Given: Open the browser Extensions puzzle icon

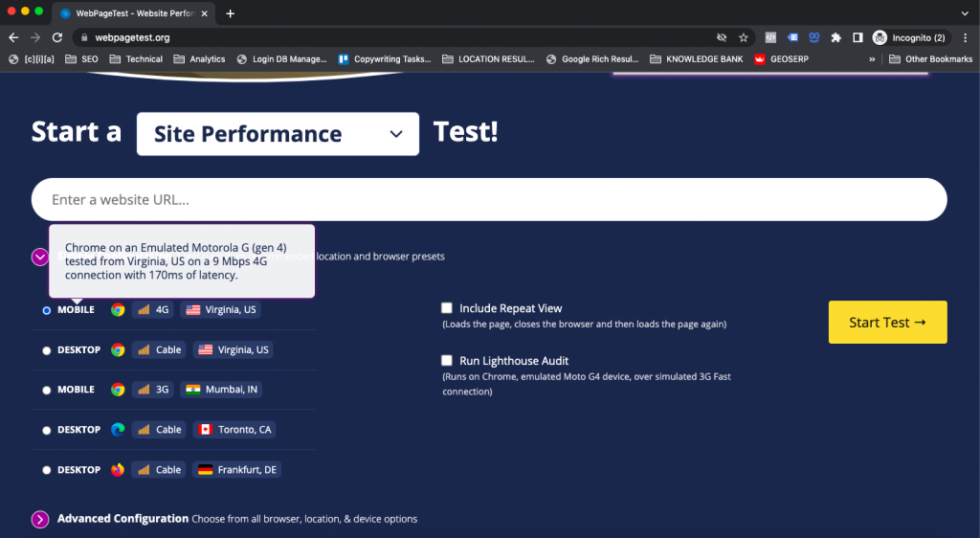Looking at the screenshot, I should 835,37.
